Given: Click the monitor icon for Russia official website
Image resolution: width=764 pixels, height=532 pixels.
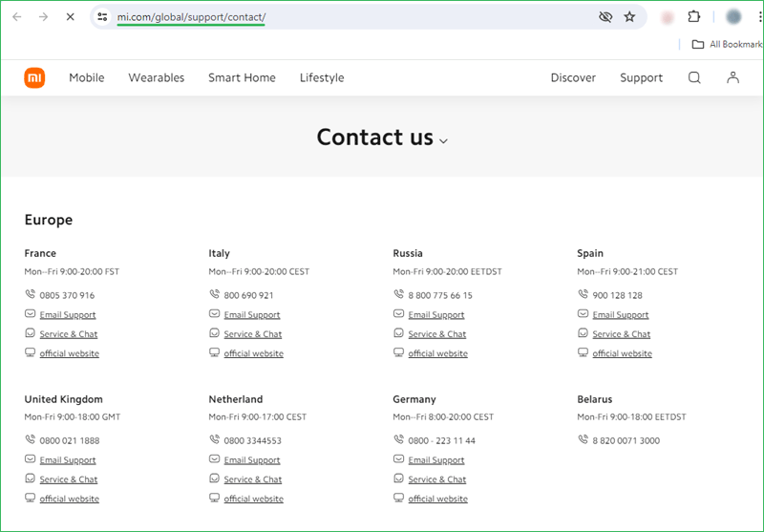Looking at the screenshot, I should click(x=398, y=352).
